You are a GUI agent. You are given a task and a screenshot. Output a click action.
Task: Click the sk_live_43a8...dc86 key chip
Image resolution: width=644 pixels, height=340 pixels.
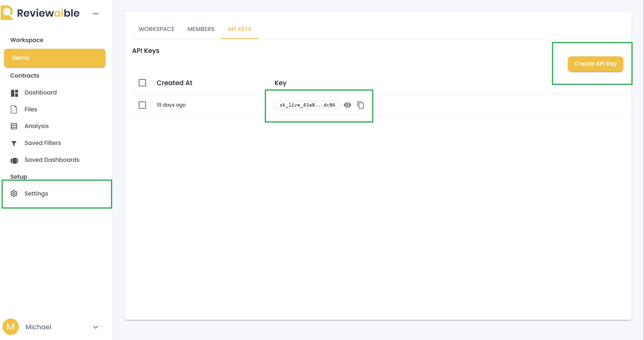[307, 105]
